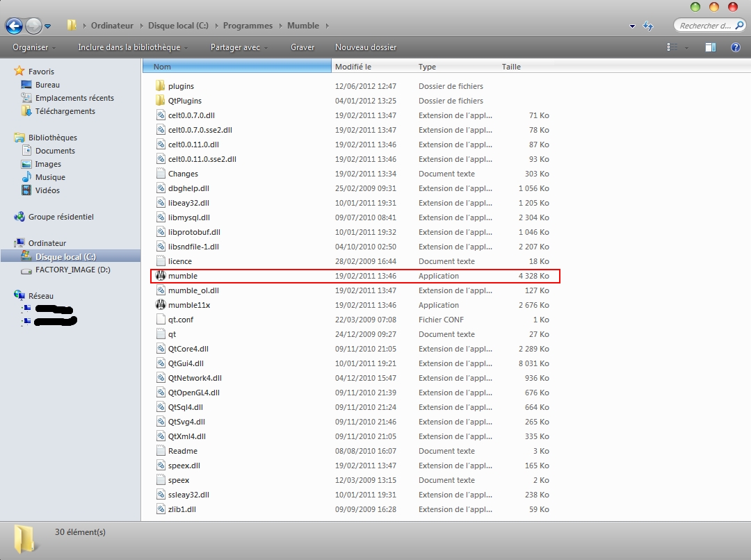Select the qt.conf file icon
751x560 pixels.
click(161, 320)
